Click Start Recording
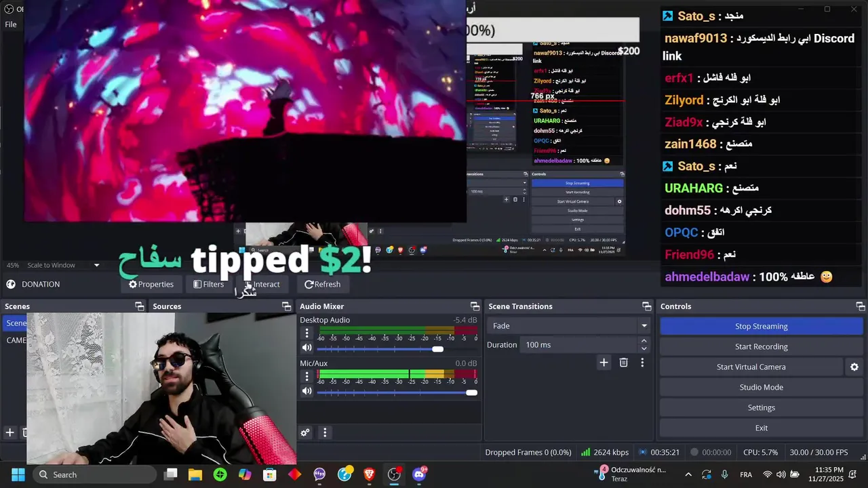The image size is (868, 488). (761, 346)
